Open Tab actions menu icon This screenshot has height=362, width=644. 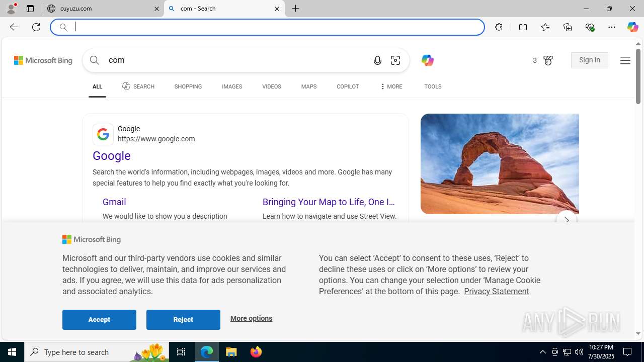(x=30, y=9)
